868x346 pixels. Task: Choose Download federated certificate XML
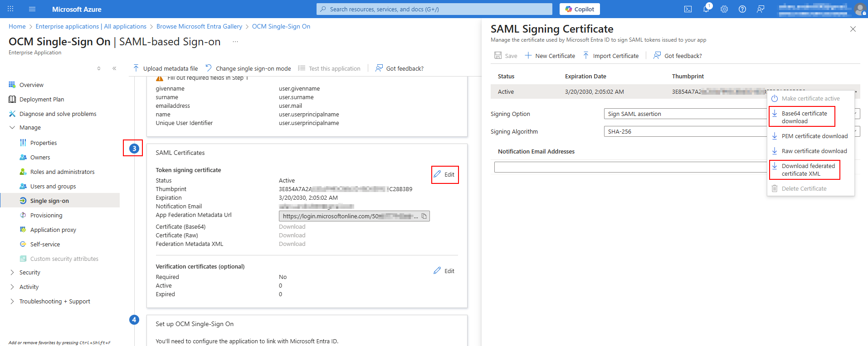tap(805, 170)
